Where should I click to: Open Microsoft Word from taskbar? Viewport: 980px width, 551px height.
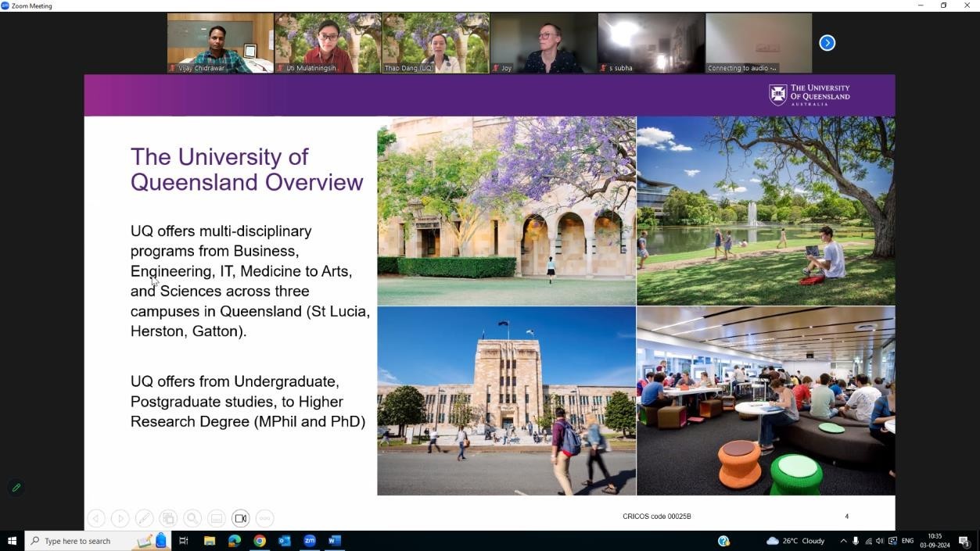point(335,541)
